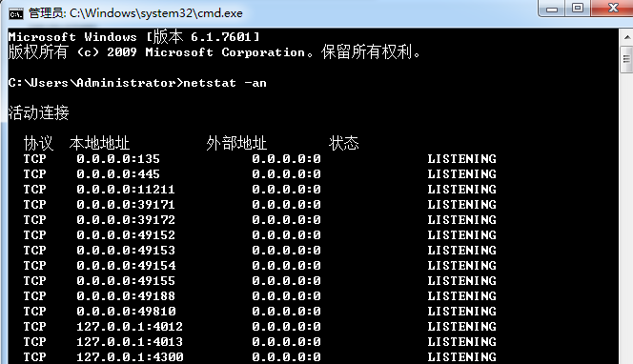Click the scrollbar track below the thumb
Viewport: 633px width, 364px height.
(627, 218)
